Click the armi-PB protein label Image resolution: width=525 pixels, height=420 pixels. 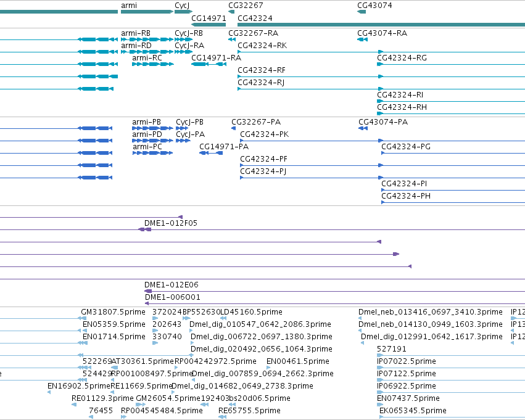point(147,122)
